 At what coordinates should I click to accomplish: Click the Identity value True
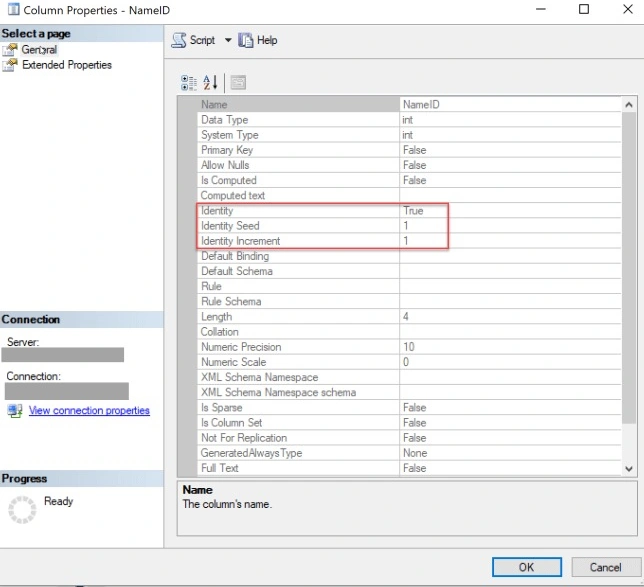[413, 211]
